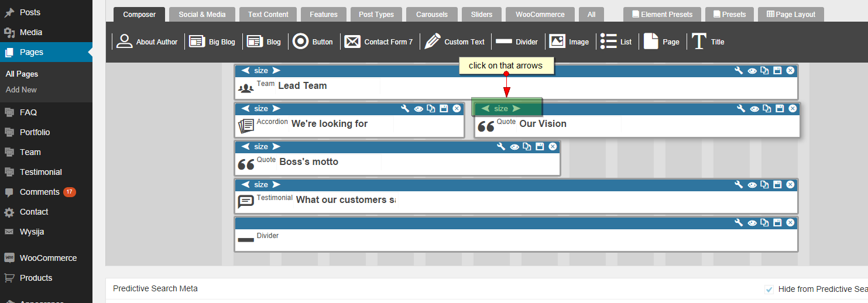Screen dimensions: 868x303
Task: Hide the Our Vision quote element
Action: point(754,109)
